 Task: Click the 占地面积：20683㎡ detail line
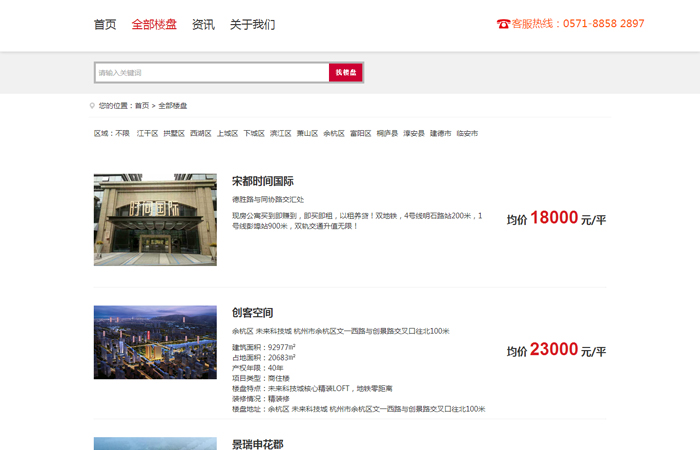click(x=264, y=358)
